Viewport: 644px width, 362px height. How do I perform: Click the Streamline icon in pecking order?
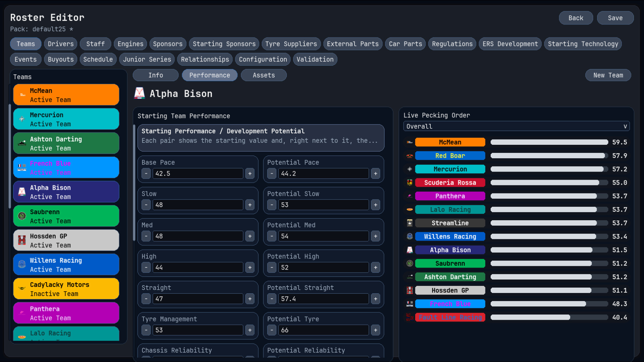[410, 223]
